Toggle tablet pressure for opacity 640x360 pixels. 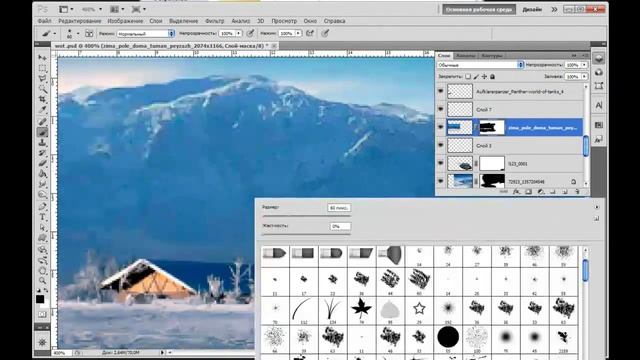[251, 33]
